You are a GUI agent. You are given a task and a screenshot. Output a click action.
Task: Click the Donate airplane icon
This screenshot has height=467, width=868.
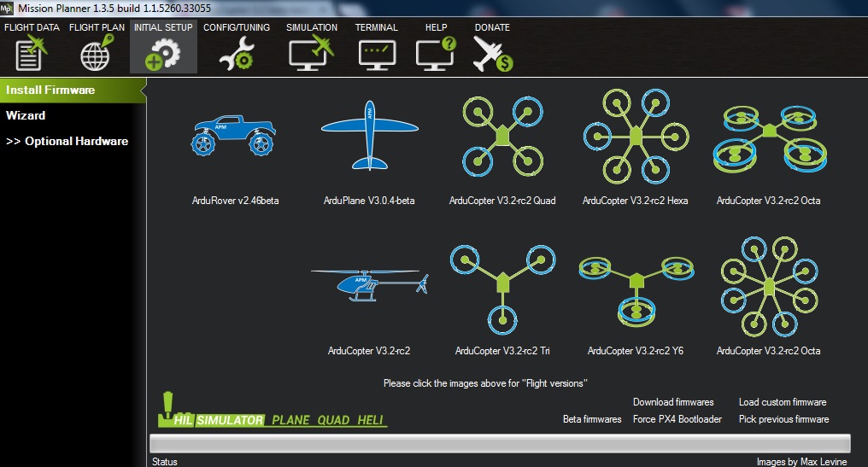(492, 54)
